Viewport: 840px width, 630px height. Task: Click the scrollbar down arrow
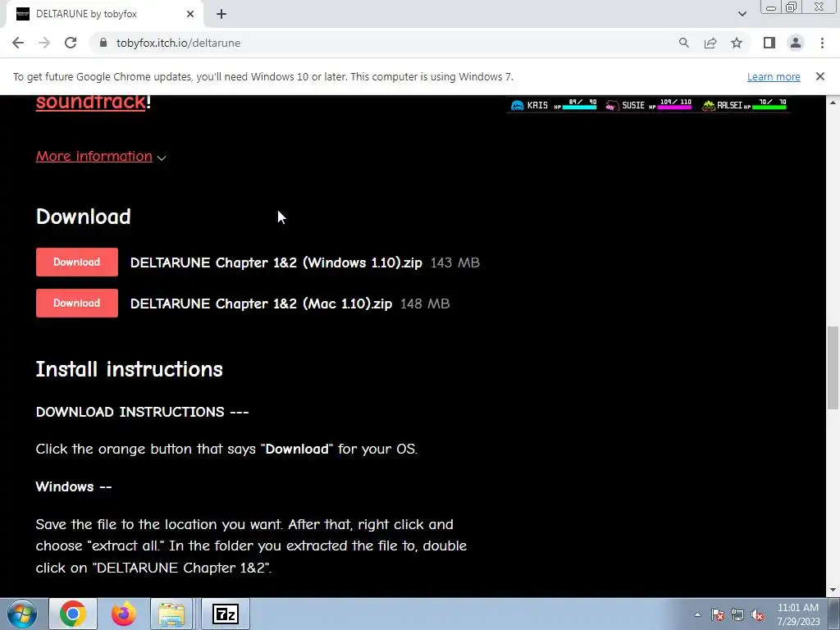833,591
